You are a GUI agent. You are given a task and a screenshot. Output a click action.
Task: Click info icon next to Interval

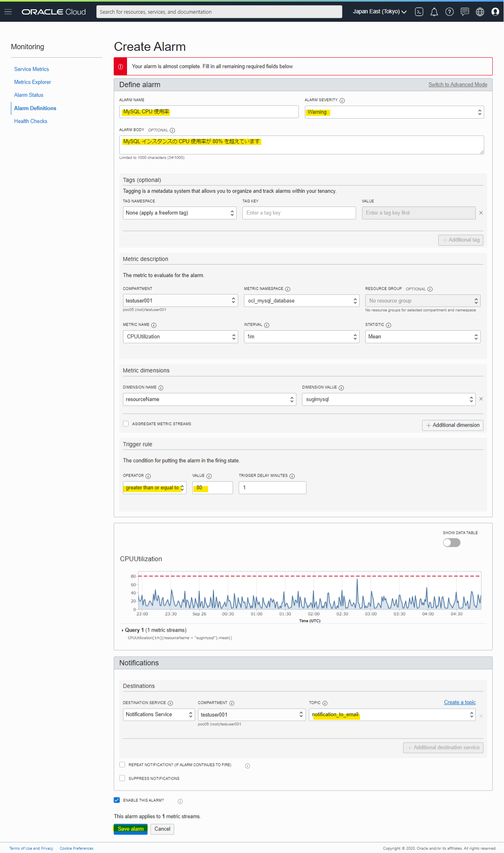point(267,325)
